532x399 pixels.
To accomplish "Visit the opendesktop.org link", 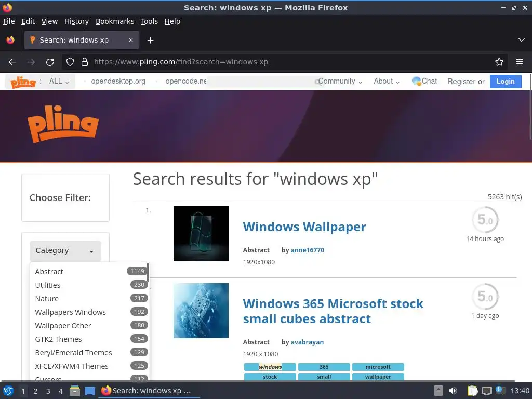I will pos(118,82).
